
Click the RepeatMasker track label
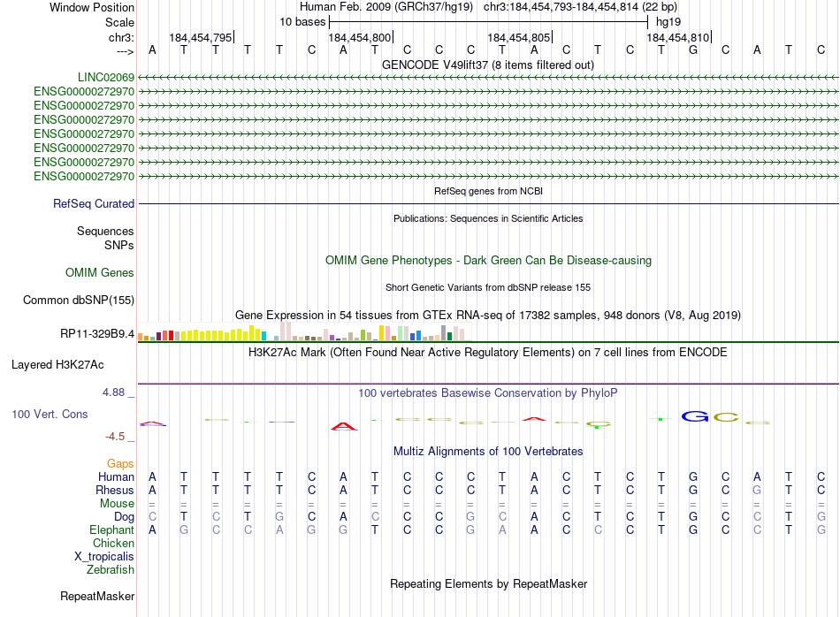point(97,596)
